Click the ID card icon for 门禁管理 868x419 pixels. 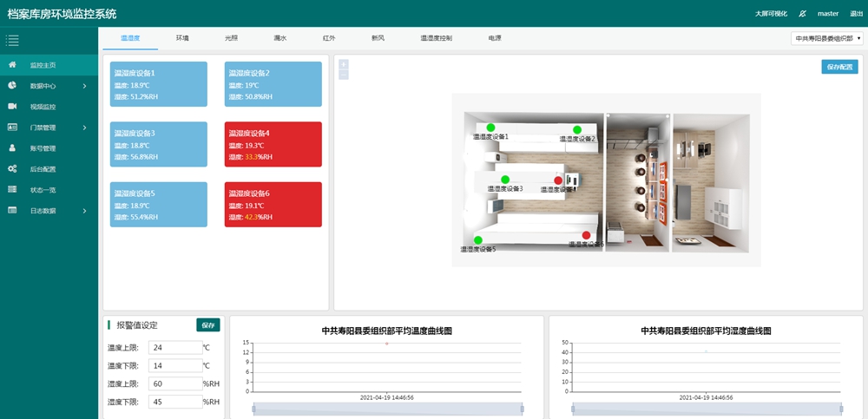(12, 128)
